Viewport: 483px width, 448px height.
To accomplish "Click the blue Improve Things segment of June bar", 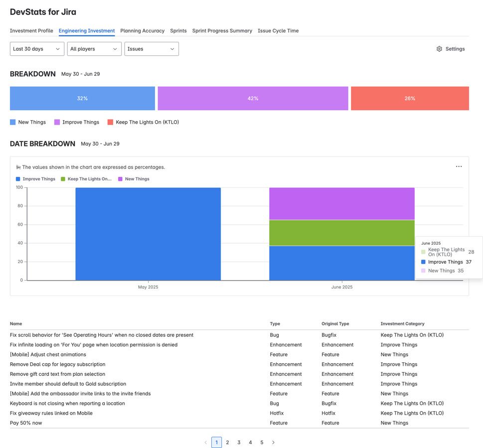I will pyautogui.click(x=342, y=263).
